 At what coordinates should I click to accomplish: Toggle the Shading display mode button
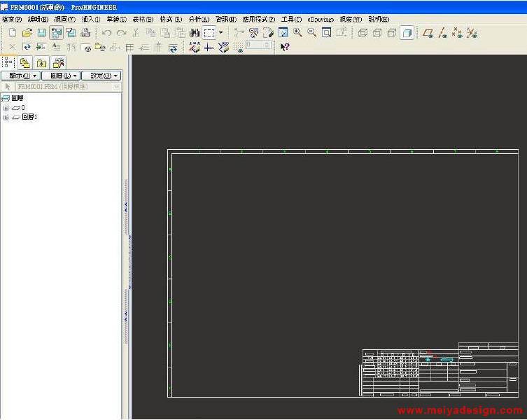(407, 33)
